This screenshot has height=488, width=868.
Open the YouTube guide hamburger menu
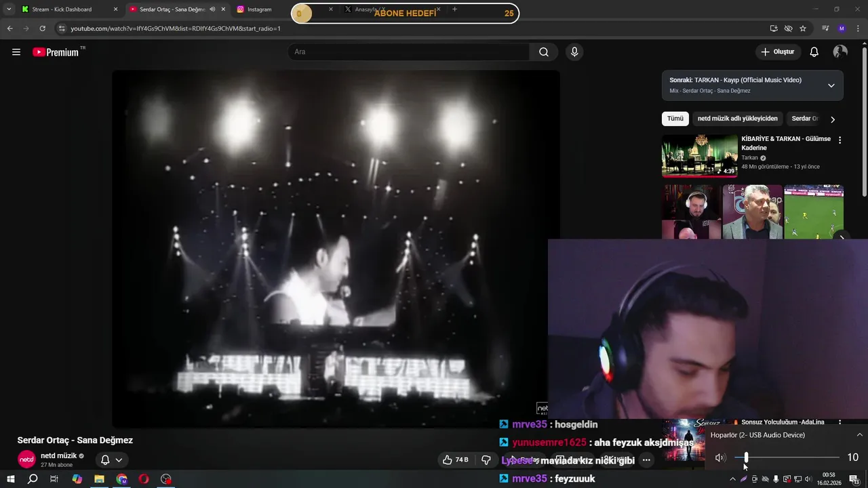click(x=16, y=52)
